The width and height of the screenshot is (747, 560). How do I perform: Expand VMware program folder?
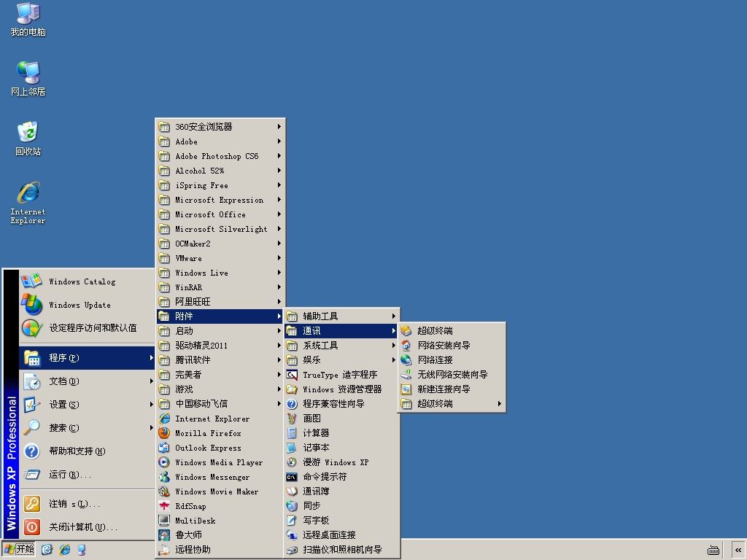[220, 258]
